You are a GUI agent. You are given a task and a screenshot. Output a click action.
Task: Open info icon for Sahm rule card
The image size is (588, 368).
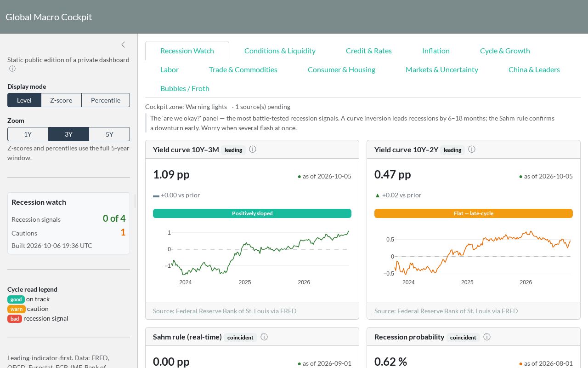pos(264,337)
